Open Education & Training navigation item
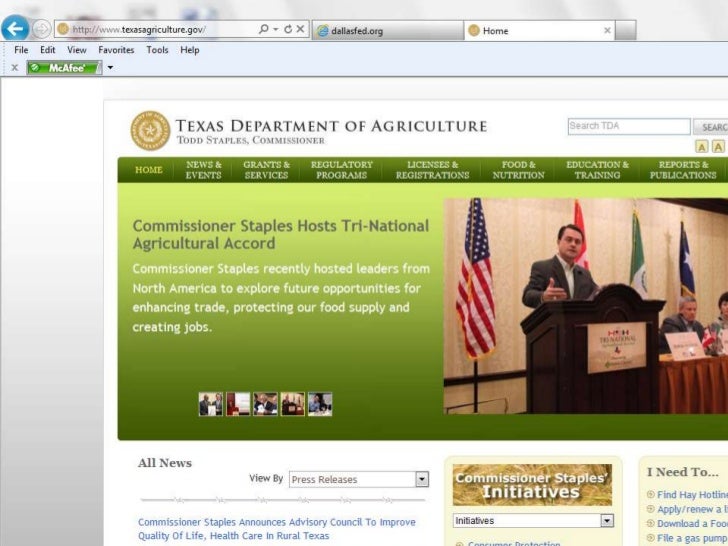Image resolution: width=728 pixels, height=546 pixels. coord(597,170)
